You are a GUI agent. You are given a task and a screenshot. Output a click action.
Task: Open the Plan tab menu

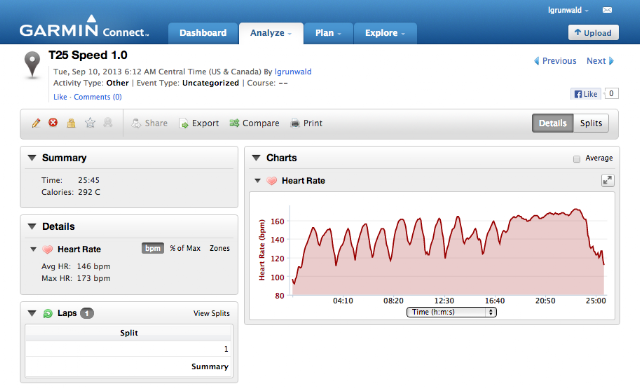pos(328,33)
